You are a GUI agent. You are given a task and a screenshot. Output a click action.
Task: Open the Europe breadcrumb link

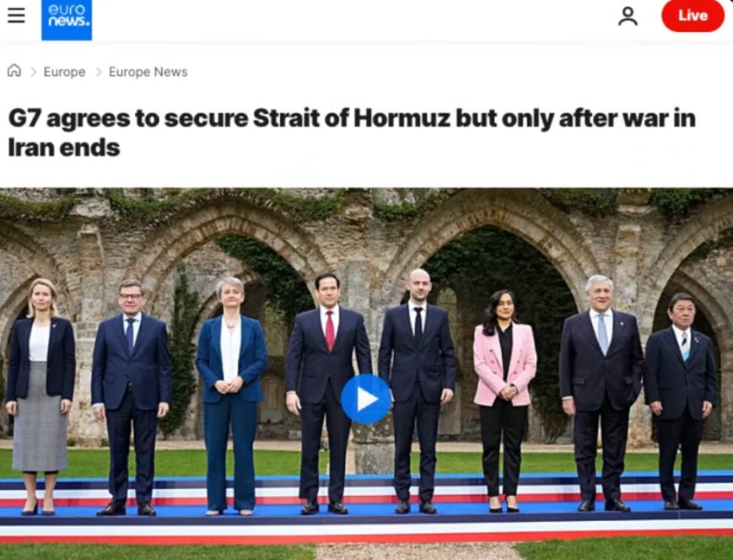64,72
